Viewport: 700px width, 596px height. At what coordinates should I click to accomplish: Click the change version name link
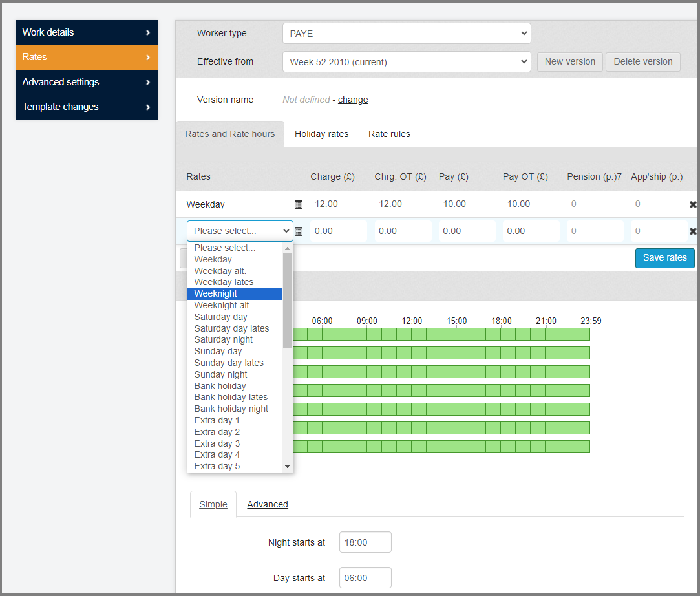[x=353, y=100]
